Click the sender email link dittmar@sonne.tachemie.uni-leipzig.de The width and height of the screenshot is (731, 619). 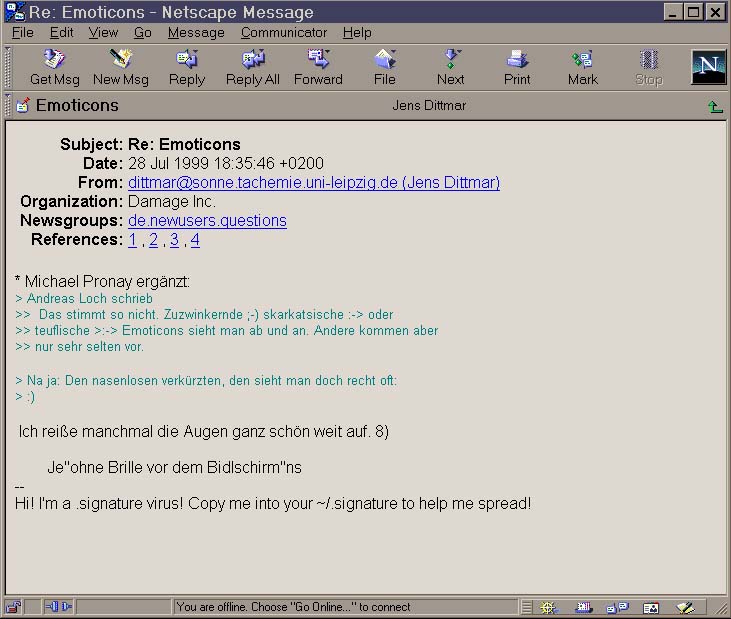[314, 182]
